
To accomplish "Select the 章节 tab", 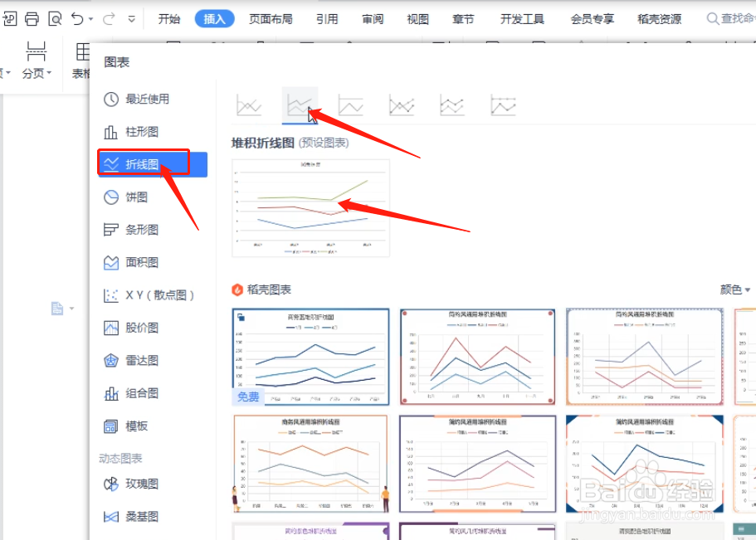I will click(463, 19).
